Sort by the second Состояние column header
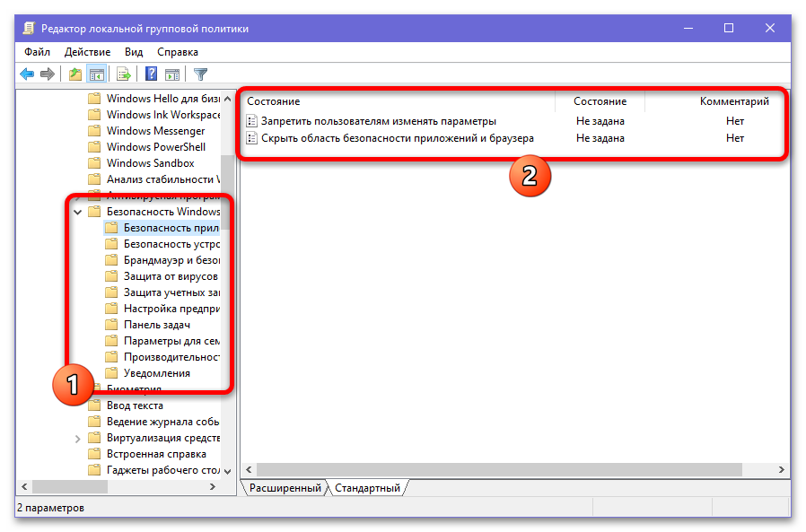The width and height of the screenshot is (806, 532). click(600, 101)
